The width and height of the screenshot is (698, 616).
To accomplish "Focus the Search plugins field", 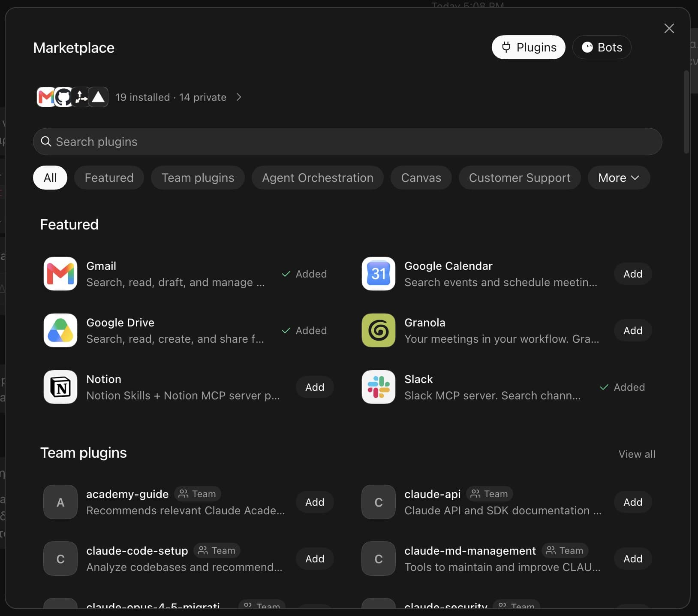I will click(348, 142).
